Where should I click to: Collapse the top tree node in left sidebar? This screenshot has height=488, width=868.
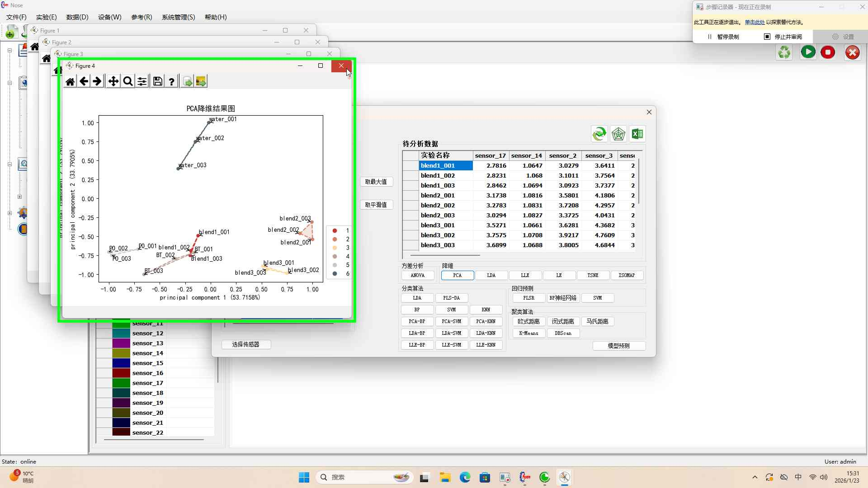[x=9, y=51]
